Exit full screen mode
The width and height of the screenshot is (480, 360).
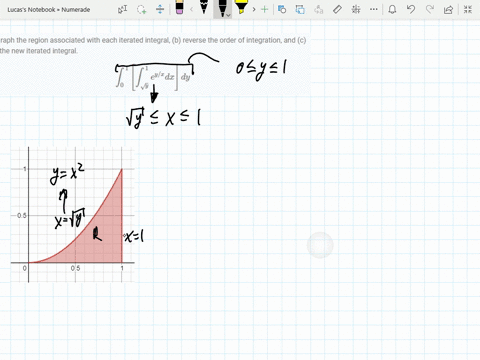468,9
